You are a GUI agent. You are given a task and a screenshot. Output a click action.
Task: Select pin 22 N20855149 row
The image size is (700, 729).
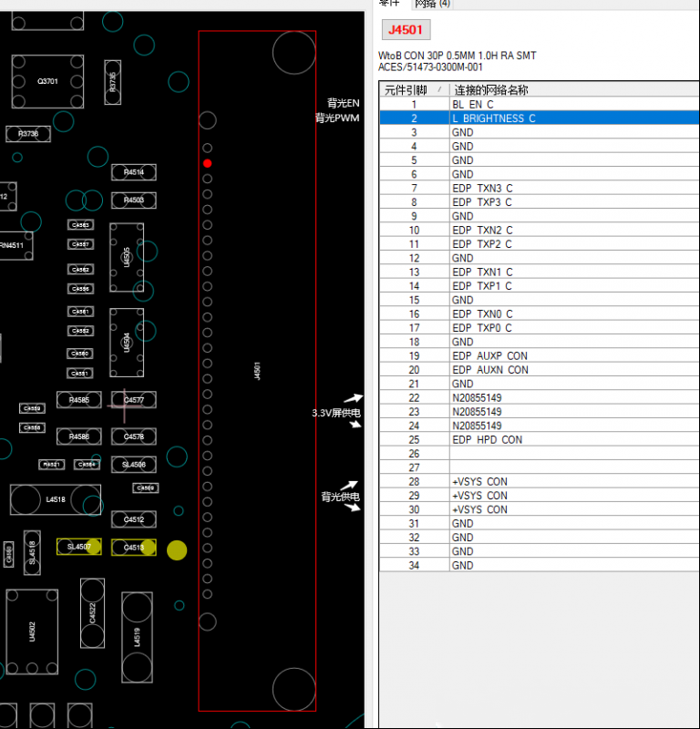coord(539,397)
